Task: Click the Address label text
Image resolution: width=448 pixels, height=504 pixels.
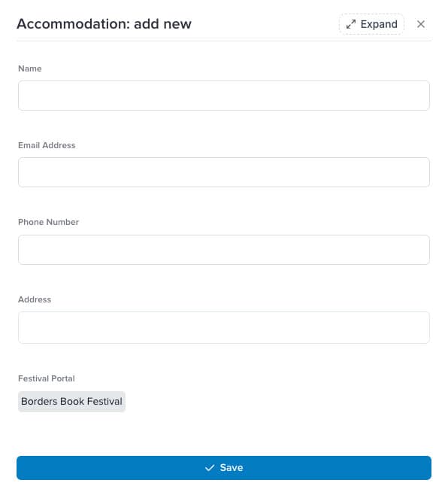Action: point(35,299)
